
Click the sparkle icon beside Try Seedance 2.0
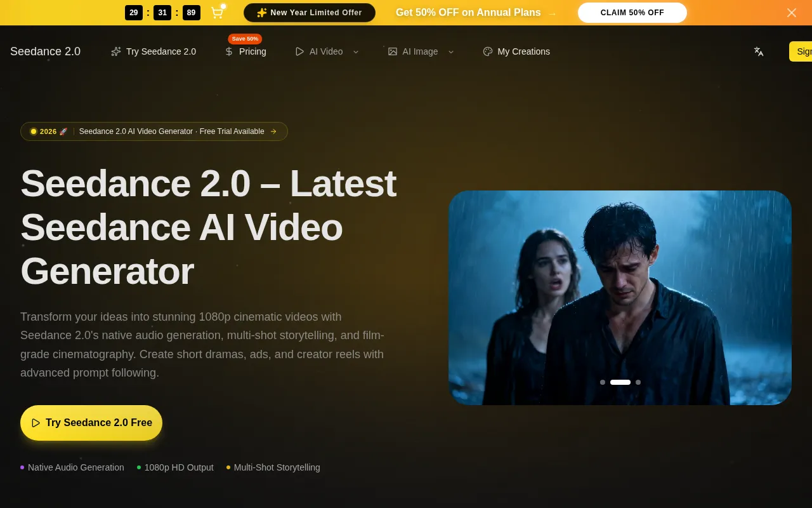click(116, 51)
